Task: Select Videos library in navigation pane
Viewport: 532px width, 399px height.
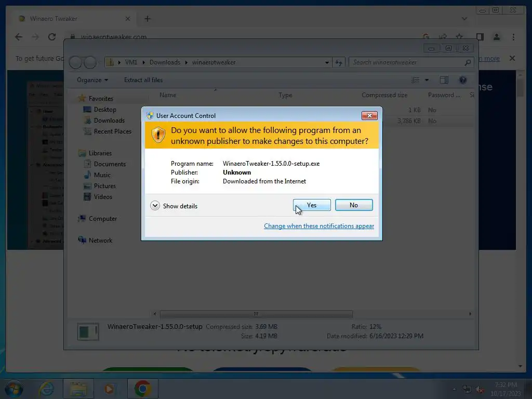Action: point(103,197)
